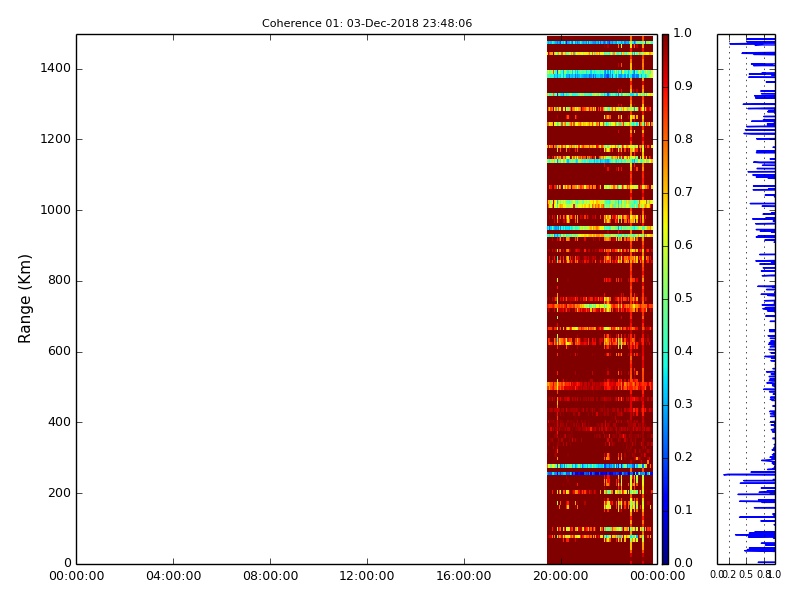Click the 00:00:00 label following 20:00:00

[658, 576]
